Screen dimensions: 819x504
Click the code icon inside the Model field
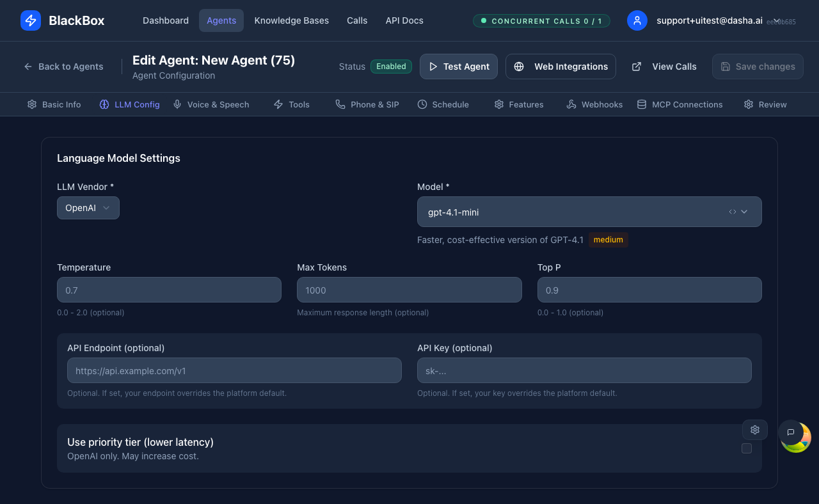pyautogui.click(x=732, y=211)
